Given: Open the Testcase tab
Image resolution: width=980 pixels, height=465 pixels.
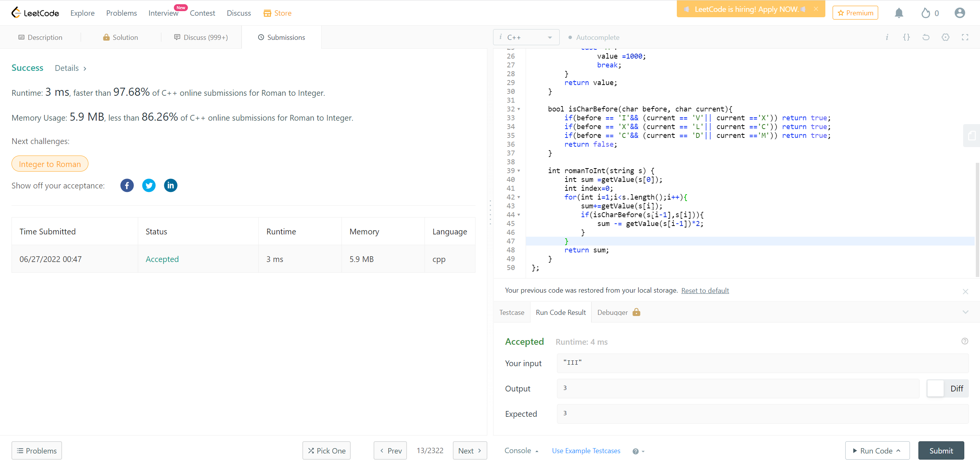Looking at the screenshot, I should pos(512,312).
